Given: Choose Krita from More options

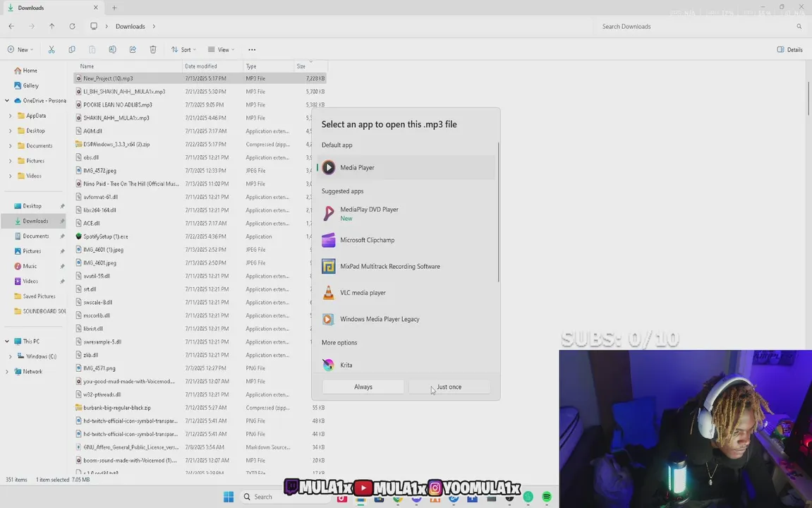Looking at the screenshot, I should (406, 365).
